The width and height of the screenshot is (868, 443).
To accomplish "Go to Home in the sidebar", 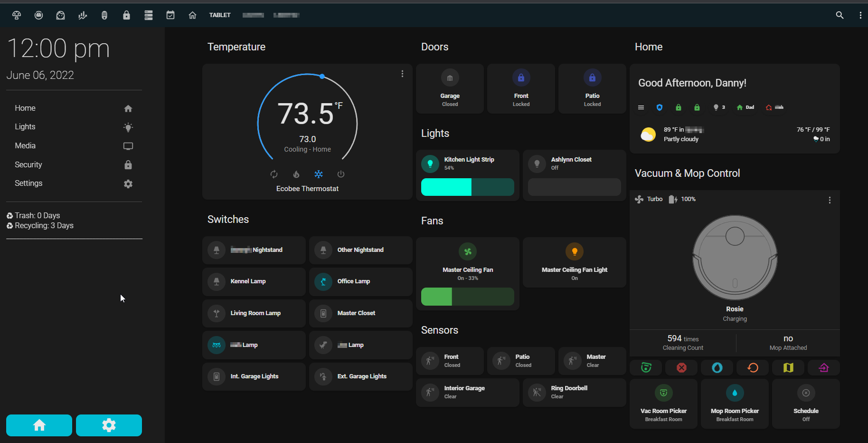I will click(x=74, y=108).
